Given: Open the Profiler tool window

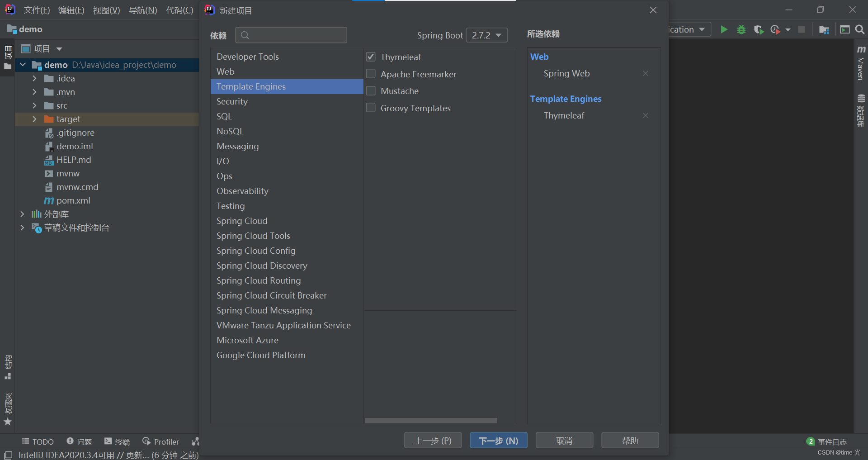Looking at the screenshot, I should click(x=161, y=441).
